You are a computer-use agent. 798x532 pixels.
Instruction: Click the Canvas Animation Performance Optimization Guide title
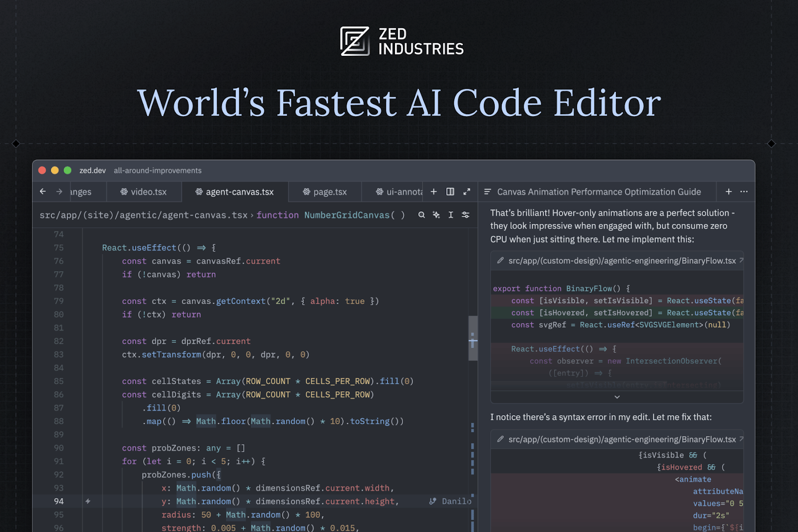(599, 192)
